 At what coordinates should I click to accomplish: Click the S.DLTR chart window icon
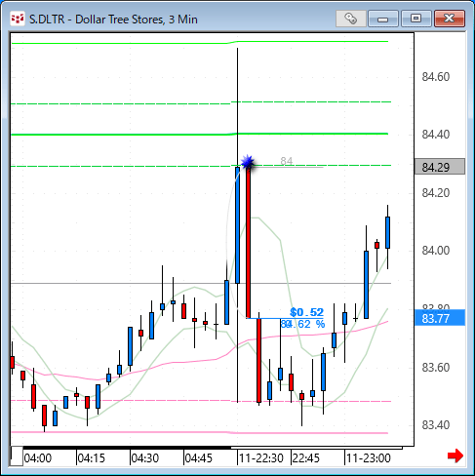click(x=18, y=19)
